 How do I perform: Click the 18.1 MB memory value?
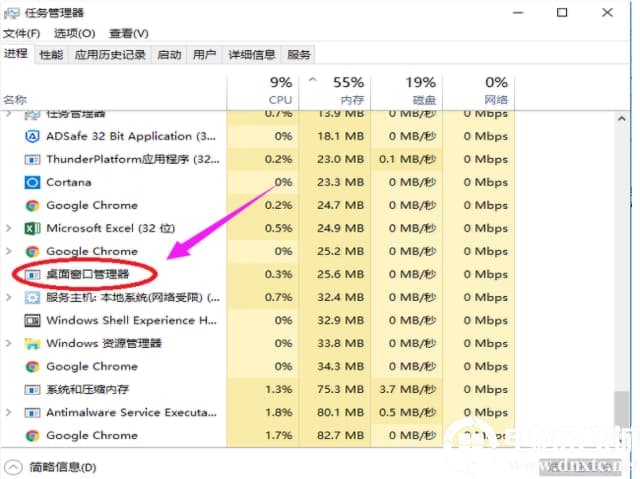tap(340, 136)
